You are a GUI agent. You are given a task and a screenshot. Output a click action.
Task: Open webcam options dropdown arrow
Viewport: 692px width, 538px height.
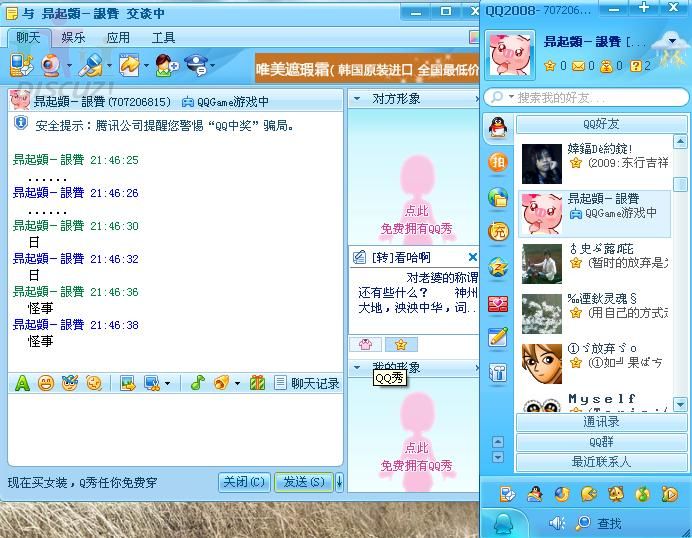(x=69, y=66)
